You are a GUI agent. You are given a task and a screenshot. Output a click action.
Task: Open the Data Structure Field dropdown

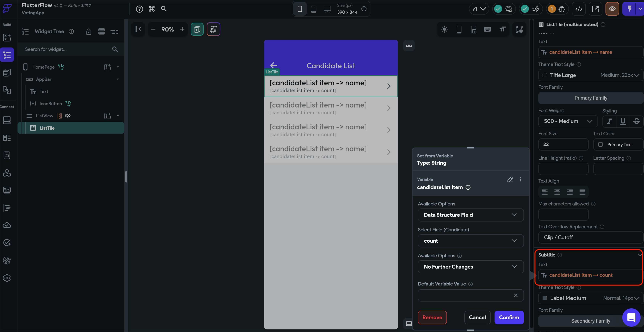pyautogui.click(x=471, y=215)
